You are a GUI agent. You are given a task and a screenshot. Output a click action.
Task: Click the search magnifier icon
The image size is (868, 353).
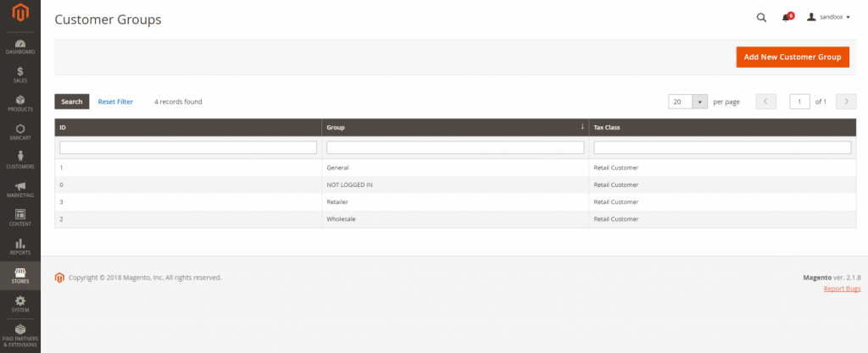click(761, 18)
